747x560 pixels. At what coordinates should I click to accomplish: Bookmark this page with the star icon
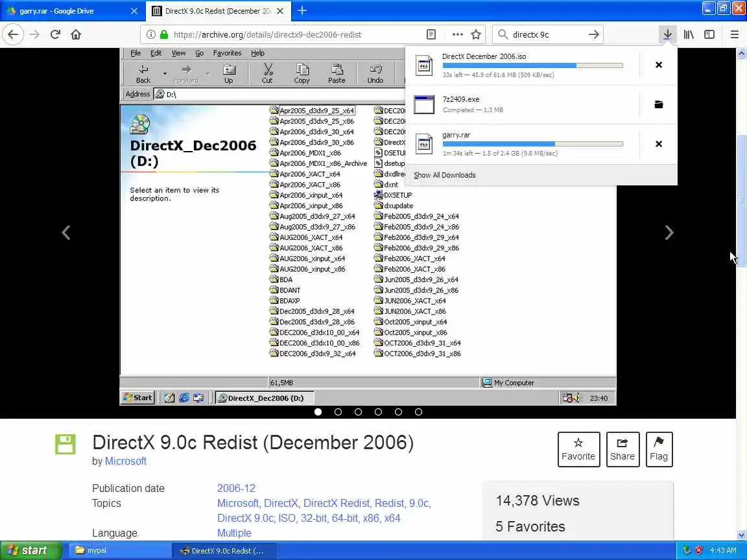point(476,34)
